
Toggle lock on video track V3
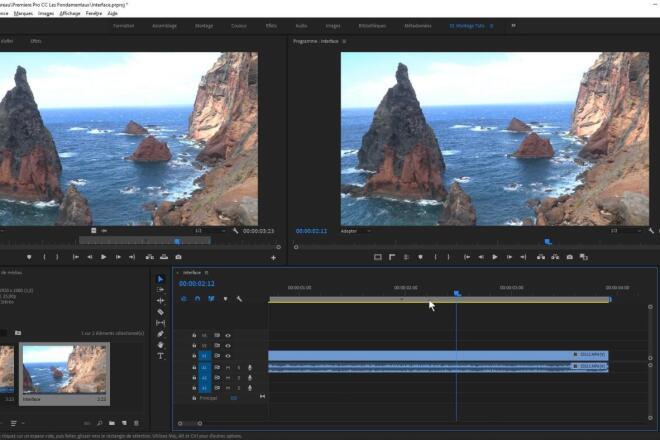(193, 335)
